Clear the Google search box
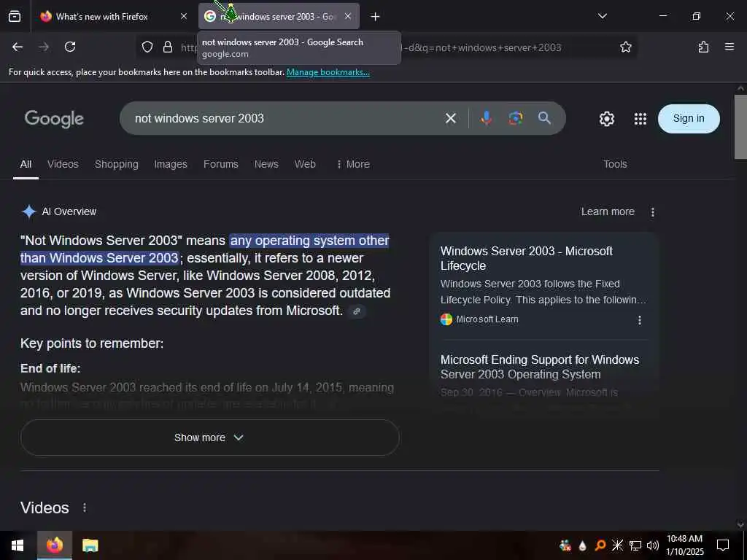The width and height of the screenshot is (747, 560). pos(451,118)
